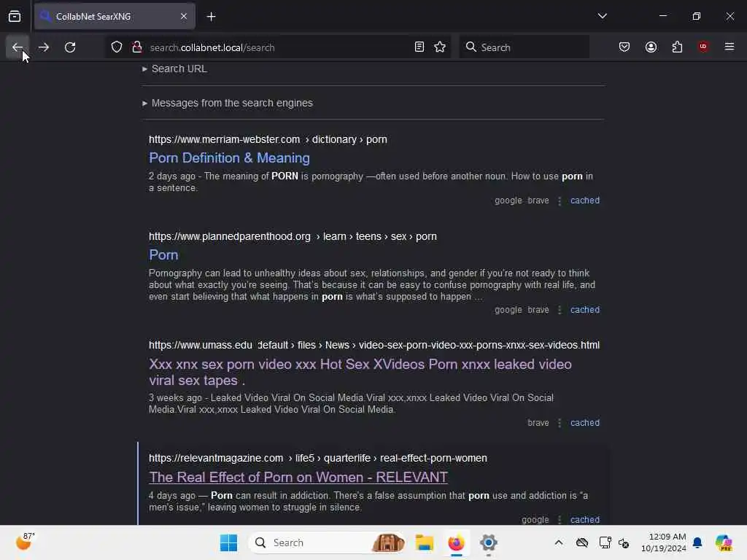Go back with the browser back arrow
The width and height of the screenshot is (747, 560).
point(18,47)
